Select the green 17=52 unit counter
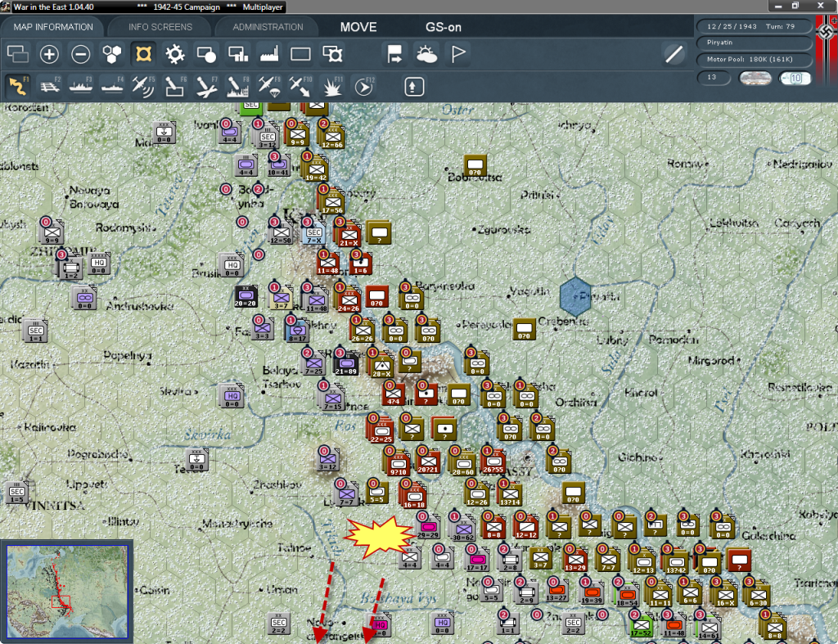This screenshot has height=644, width=838. [641, 626]
